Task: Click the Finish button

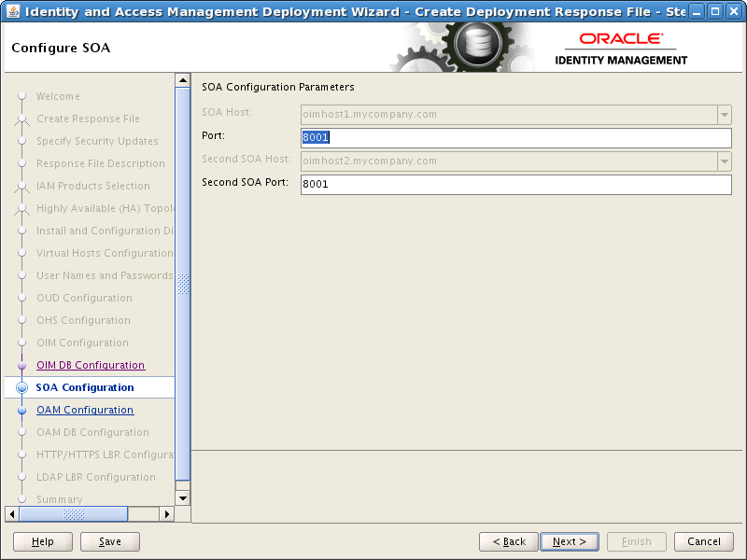Action: pos(636,541)
